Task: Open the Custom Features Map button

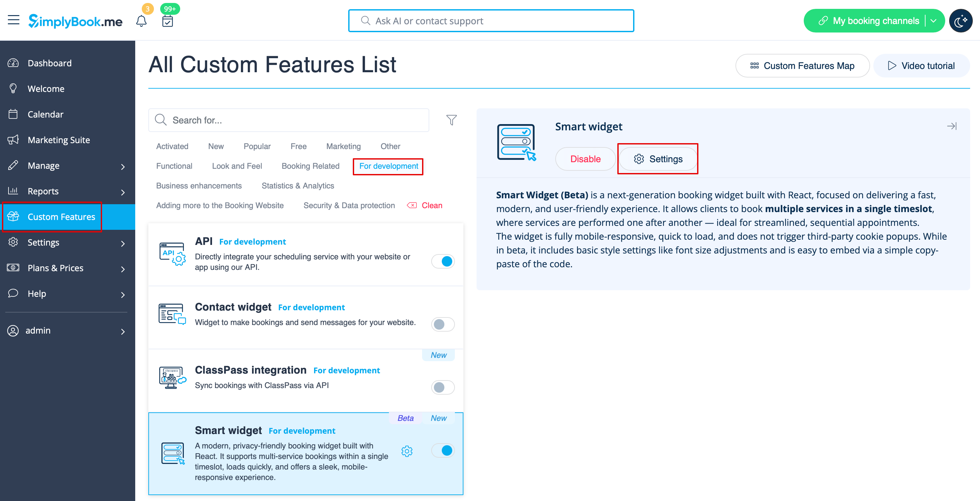Action: click(x=802, y=66)
